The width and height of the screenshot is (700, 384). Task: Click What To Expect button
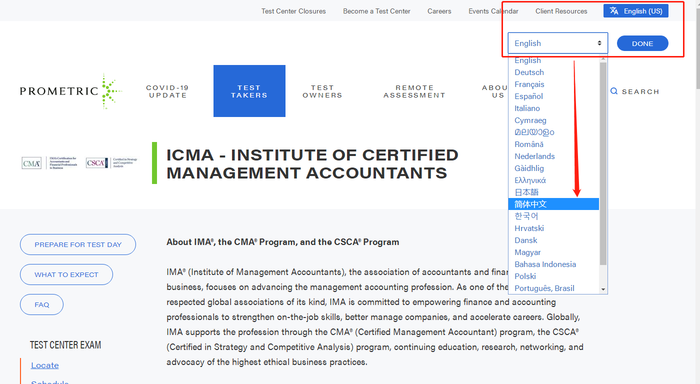pos(66,275)
